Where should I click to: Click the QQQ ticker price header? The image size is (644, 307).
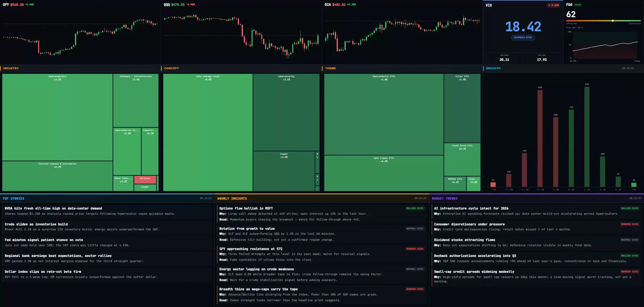179,5
